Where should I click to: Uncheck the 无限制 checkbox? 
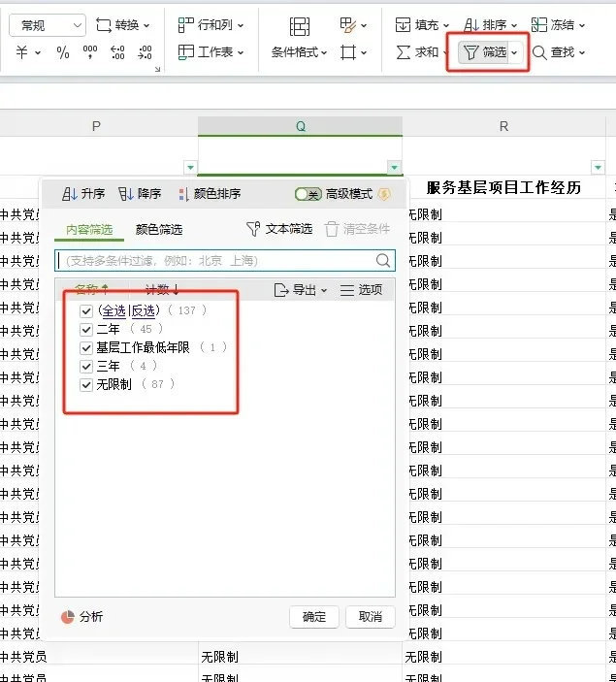86,385
